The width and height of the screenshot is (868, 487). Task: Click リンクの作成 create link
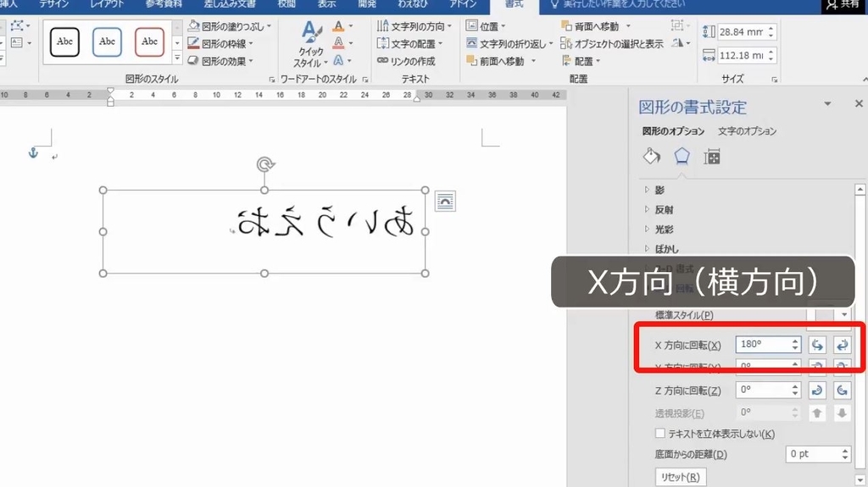[406, 61]
